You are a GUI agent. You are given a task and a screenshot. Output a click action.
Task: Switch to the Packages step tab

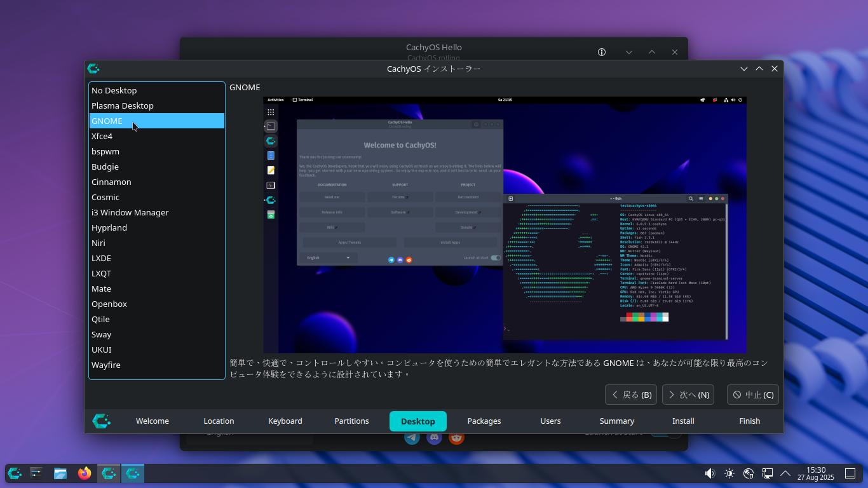coord(484,421)
